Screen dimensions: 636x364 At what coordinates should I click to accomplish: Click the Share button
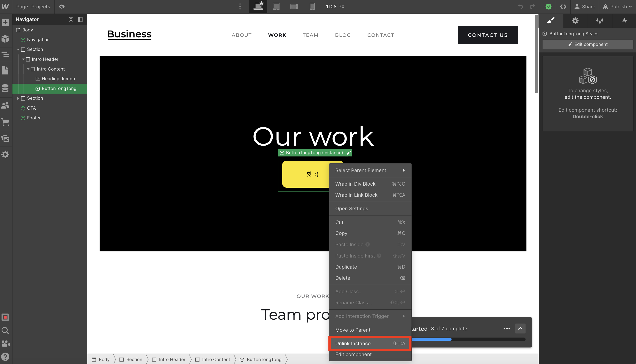click(x=584, y=7)
